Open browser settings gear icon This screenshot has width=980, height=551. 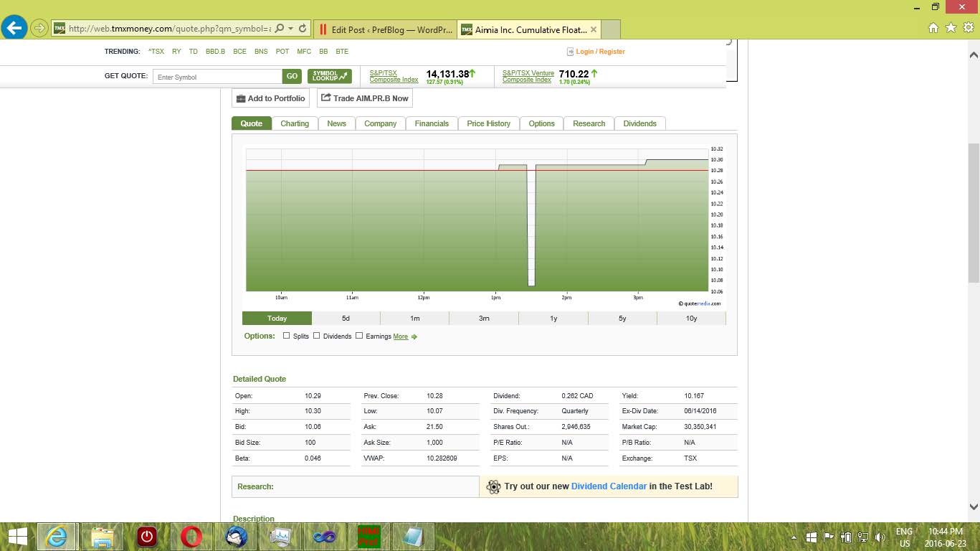[967, 28]
